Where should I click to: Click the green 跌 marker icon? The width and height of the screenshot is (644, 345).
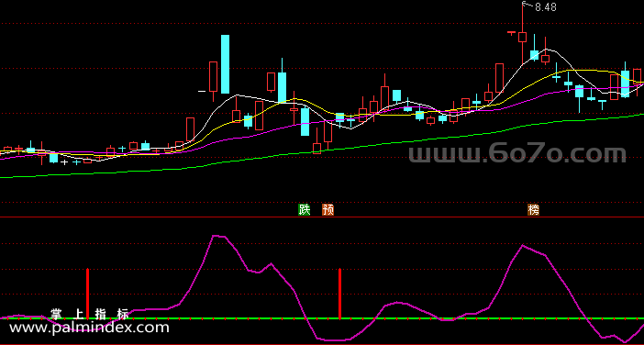(304, 210)
